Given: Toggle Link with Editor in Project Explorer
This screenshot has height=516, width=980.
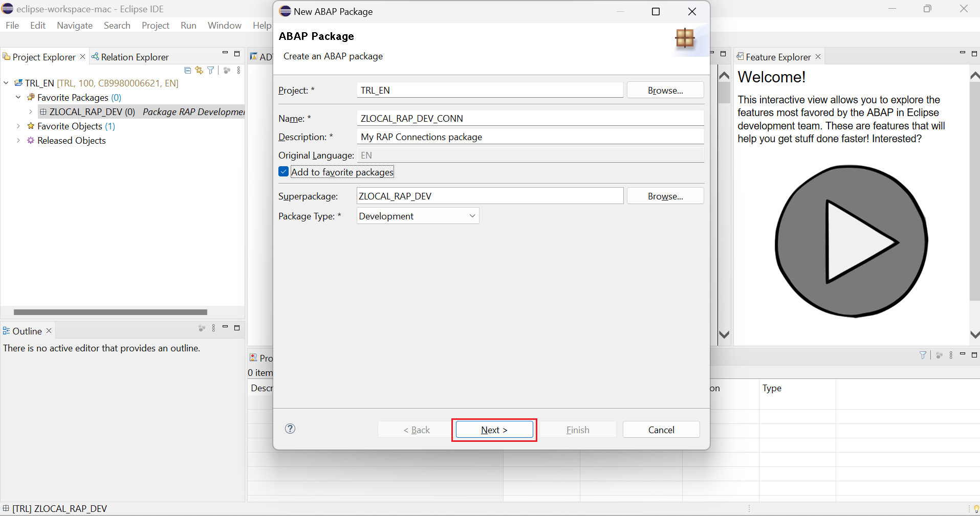Looking at the screenshot, I should pos(199,71).
